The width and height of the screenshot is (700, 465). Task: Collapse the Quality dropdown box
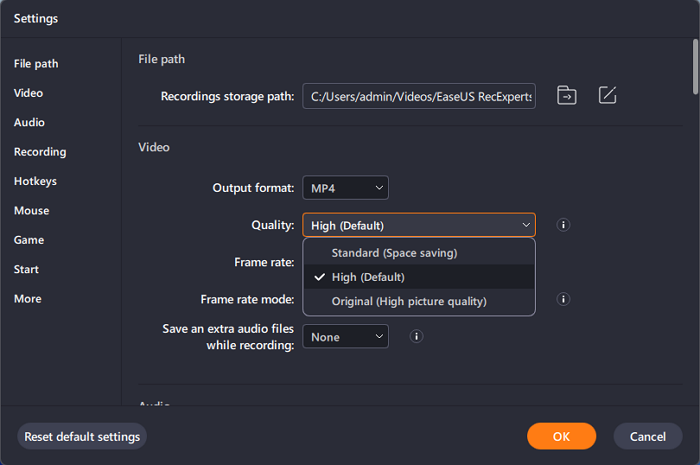point(419,225)
